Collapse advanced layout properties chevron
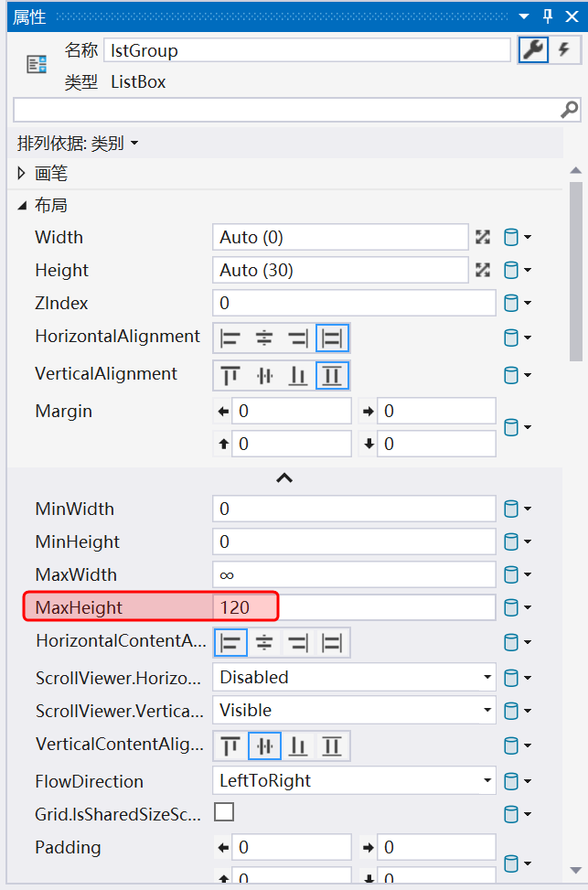The height and width of the screenshot is (890, 588). coord(284,477)
